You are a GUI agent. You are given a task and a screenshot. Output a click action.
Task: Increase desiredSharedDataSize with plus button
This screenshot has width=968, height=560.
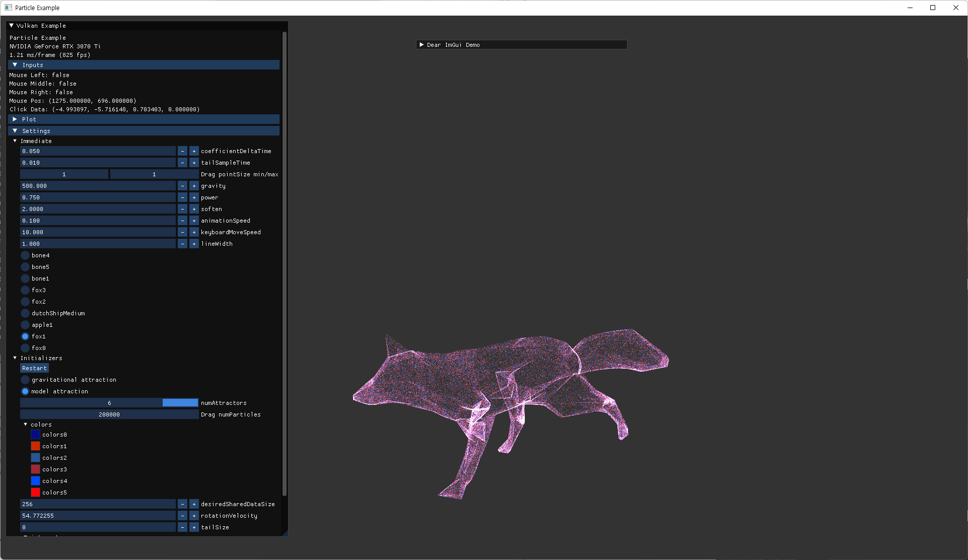(194, 504)
